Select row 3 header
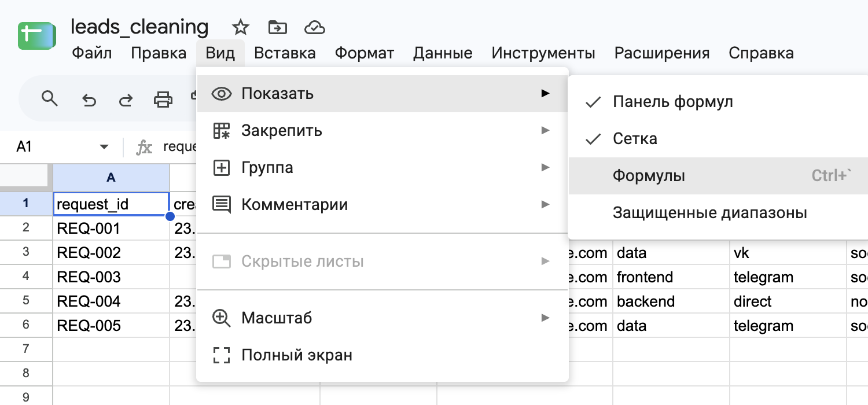The height and width of the screenshot is (405, 868). [26, 252]
